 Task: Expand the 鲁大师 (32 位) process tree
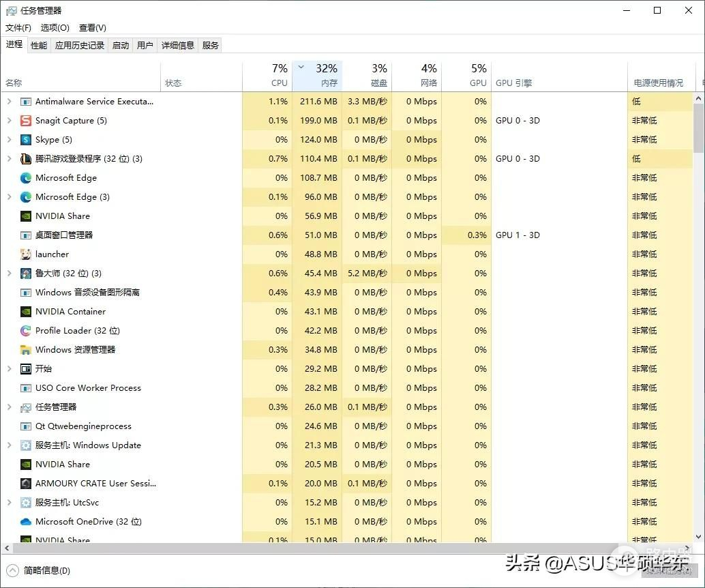[x=9, y=274]
